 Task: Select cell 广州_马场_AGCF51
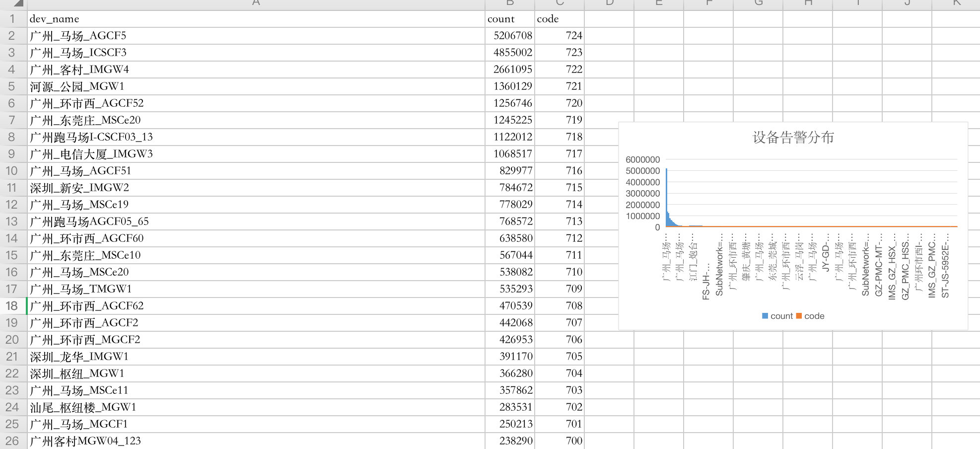point(256,171)
